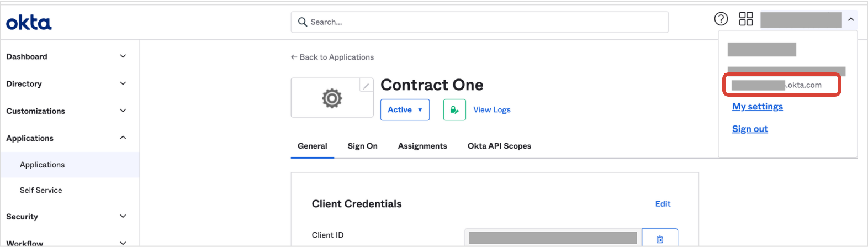The image size is (868, 247).
Task: Click Sign out in account menu
Action: tap(750, 129)
